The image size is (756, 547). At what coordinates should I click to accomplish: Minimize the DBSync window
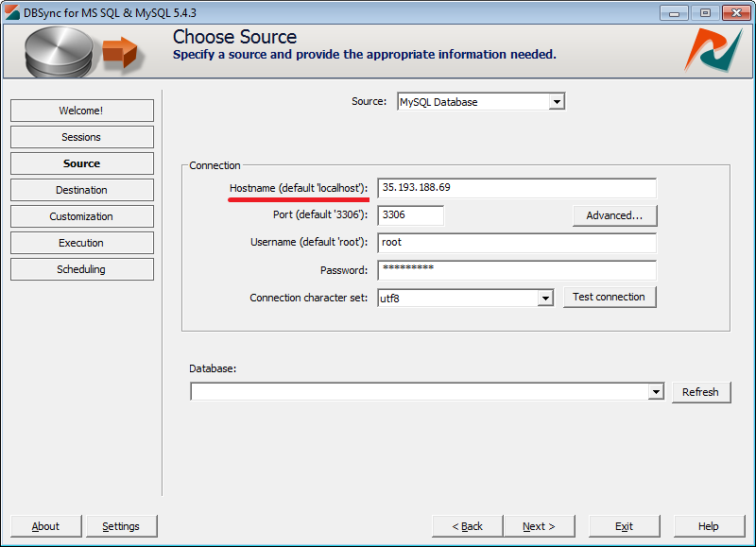[x=674, y=13]
